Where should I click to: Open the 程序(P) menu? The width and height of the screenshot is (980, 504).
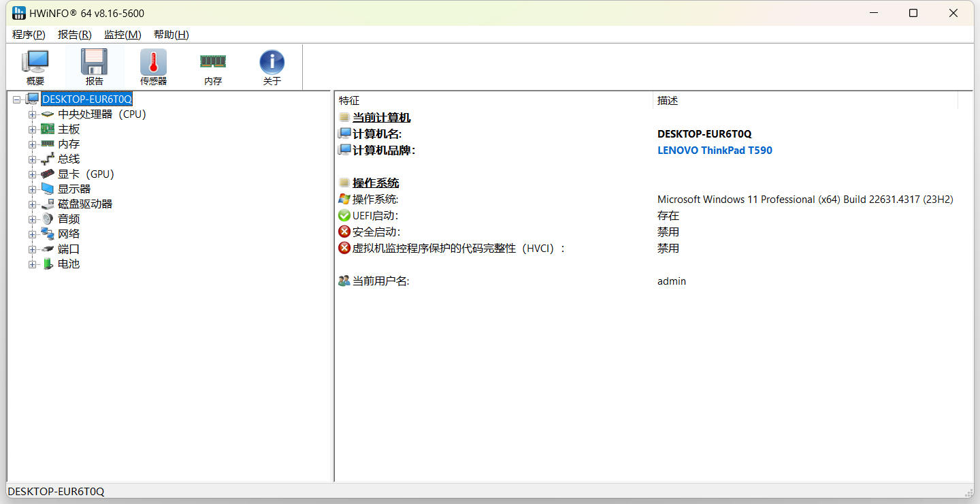pyautogui.click(x=29, y=35)
